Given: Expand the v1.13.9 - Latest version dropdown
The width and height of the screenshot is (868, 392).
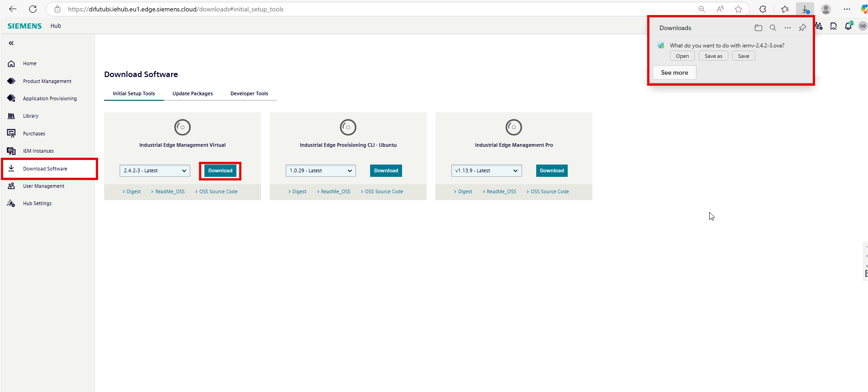Looking at the screenshot, I should [x=486, y=171].
